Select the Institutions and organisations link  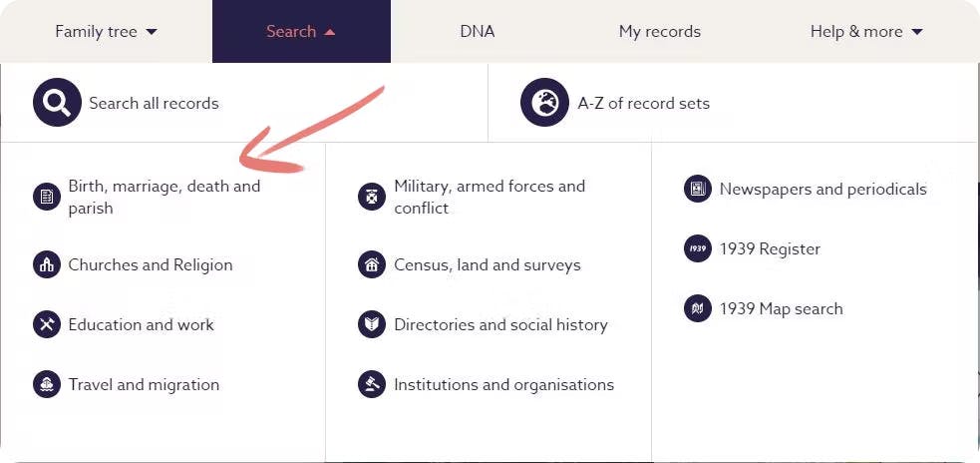(x=503, y=385)
